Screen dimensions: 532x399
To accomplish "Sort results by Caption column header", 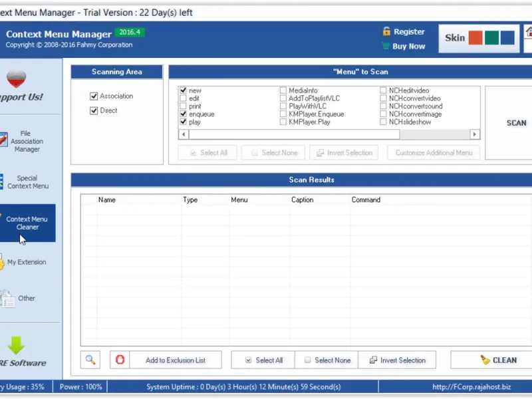I will click(302, 200).
